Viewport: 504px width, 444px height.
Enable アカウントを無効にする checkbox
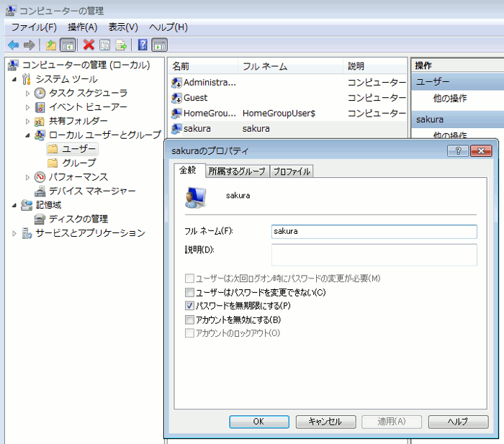coord(189,320)
